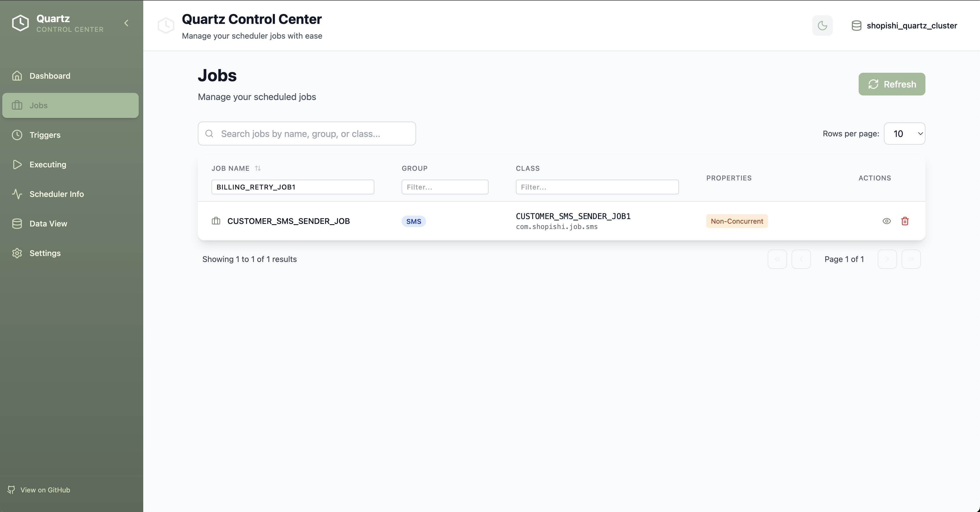
Task: Open the Dashboard page
Action: tap(49, 76)
